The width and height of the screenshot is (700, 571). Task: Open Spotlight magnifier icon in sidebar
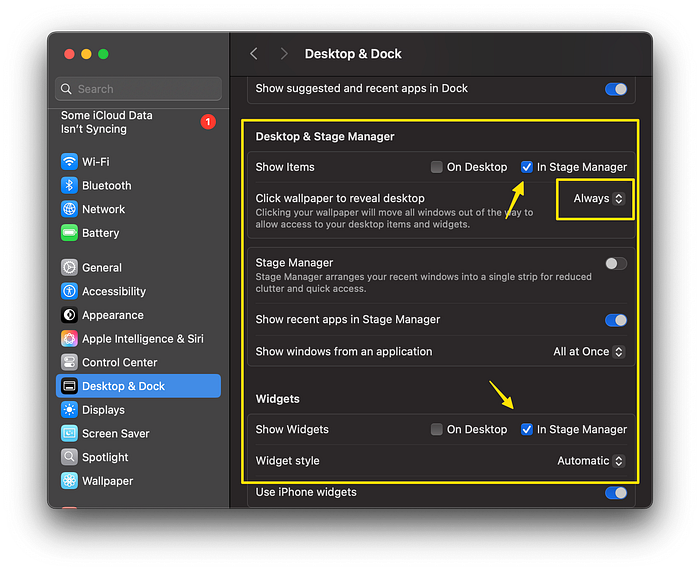click(69, 457)
